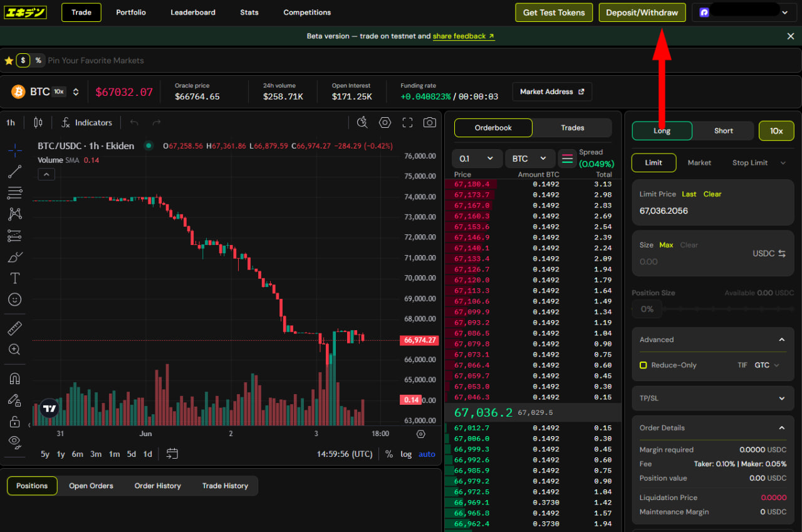View the Trade History tab
The image size is (802, 532).
click(225, 486)
